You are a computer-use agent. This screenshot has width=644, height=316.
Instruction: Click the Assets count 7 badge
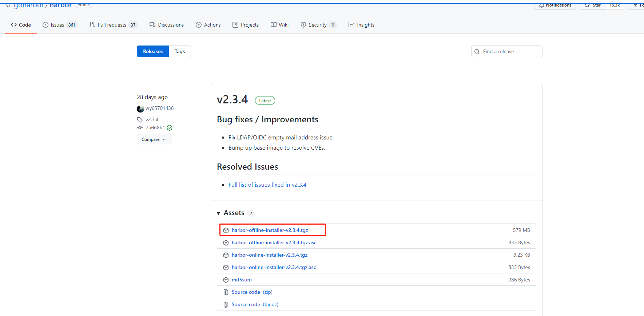(x=251, y=213)
